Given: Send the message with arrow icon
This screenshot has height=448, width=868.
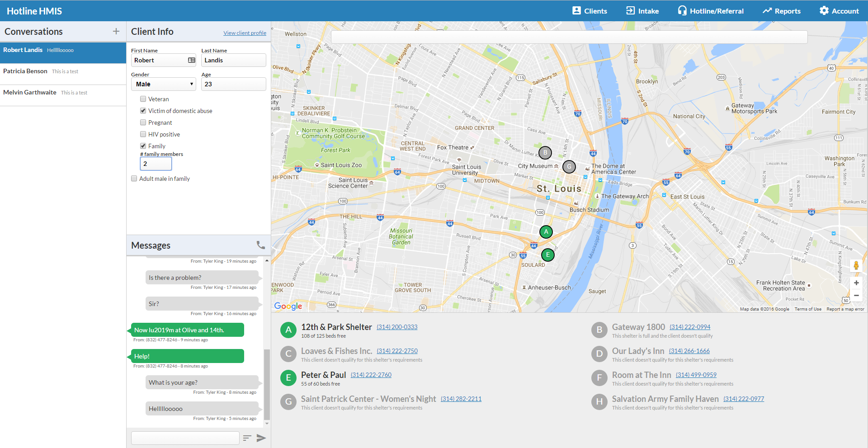Looking at the screenshot, I should point(261,438).
